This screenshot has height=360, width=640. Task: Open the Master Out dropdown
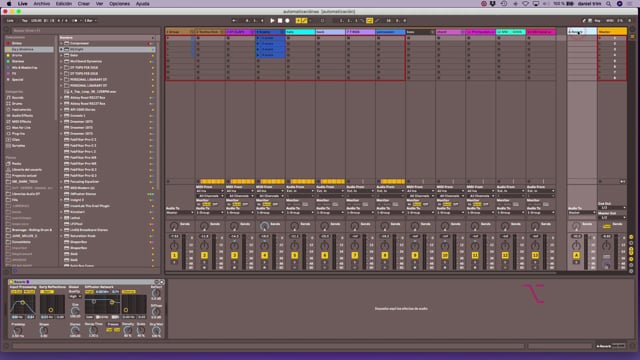click(612, 218)
